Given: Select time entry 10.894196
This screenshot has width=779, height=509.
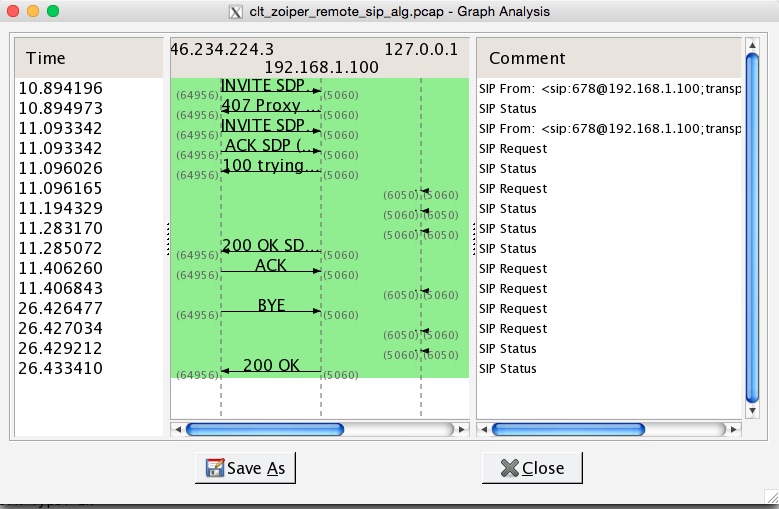Looking at the screenshot, I should click(x=61, y=88).
